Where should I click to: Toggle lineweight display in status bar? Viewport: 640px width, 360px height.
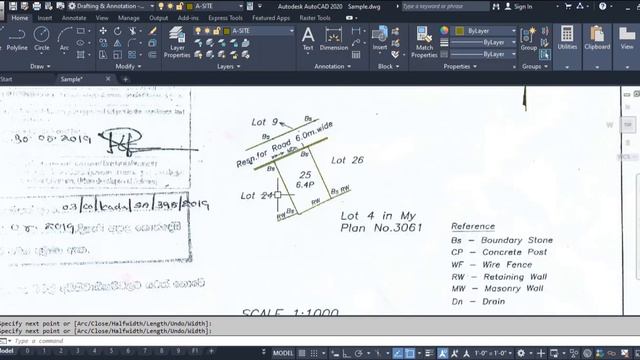pyautogui.click(x=429, y=353)
